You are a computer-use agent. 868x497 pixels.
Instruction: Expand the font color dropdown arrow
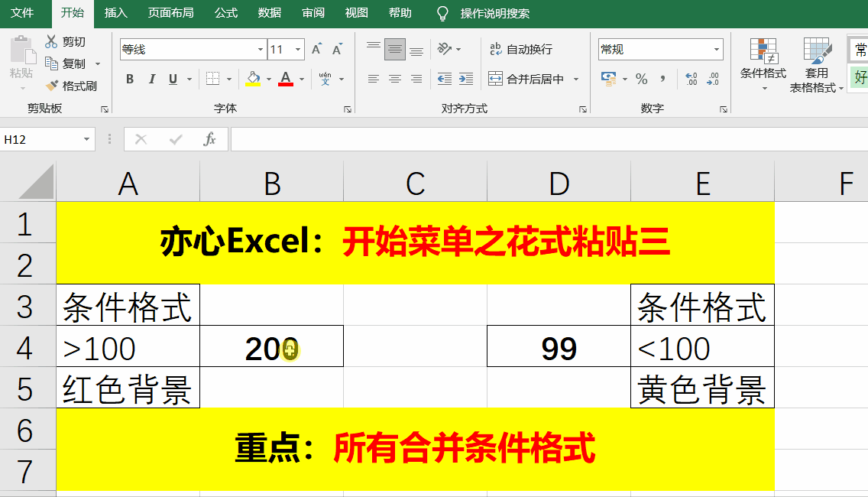click(x=302, y=80)
